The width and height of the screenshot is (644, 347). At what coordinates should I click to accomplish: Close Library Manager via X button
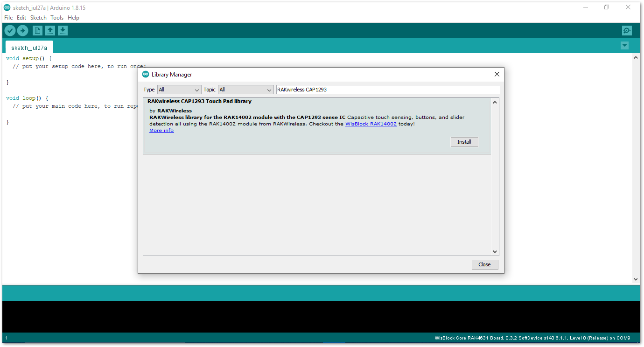pyautogui.click(x=497, y=74)
